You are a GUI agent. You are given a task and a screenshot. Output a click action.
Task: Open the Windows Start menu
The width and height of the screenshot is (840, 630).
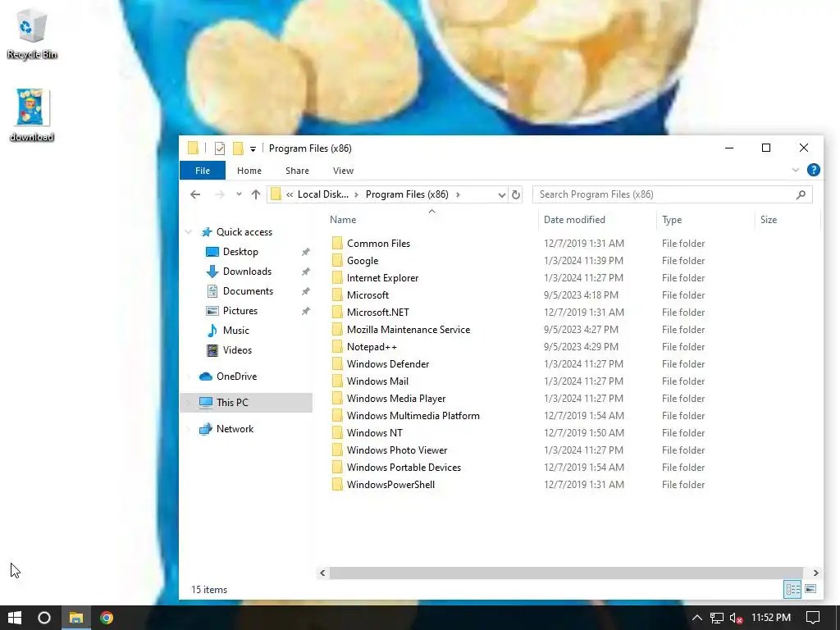click(15, 618)
